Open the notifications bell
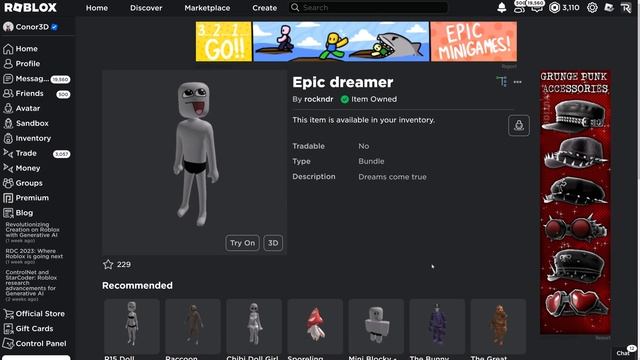 click(x=502, y=7)
